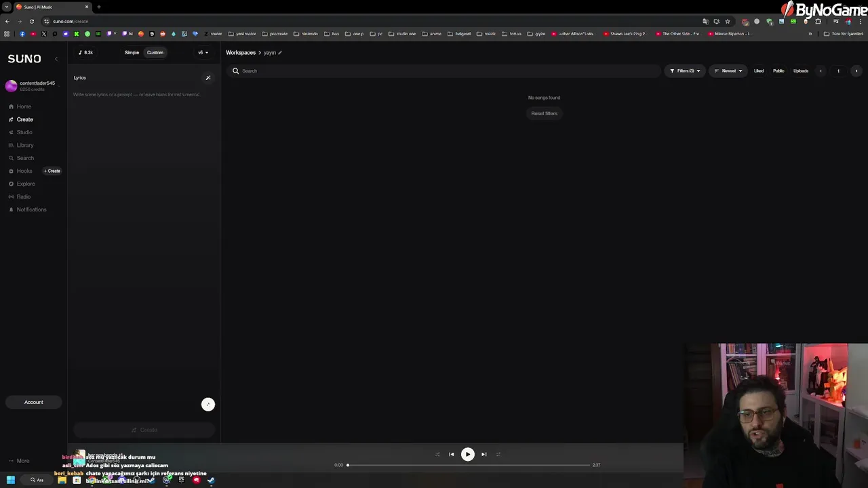This screenshot has height=488, width=868.
Task: Click the magic wand lyrics generator icon
Action: tap(208, 78)
